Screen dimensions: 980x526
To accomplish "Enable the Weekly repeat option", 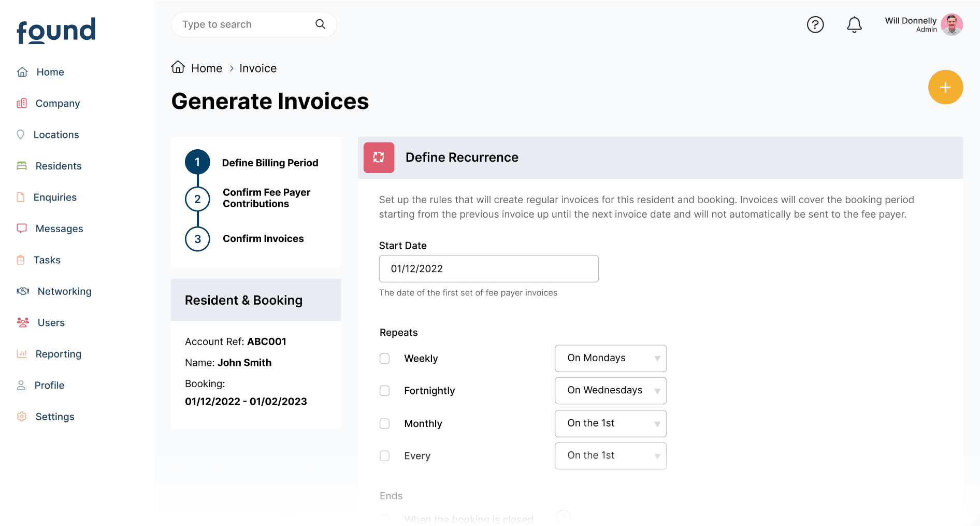I will click(x=384, y=358).
